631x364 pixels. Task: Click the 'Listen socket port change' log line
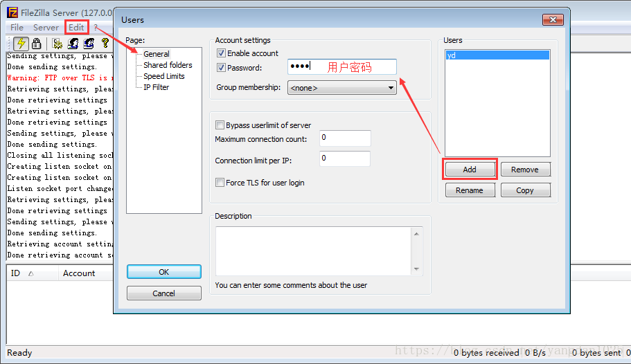[x=60, y=188]
